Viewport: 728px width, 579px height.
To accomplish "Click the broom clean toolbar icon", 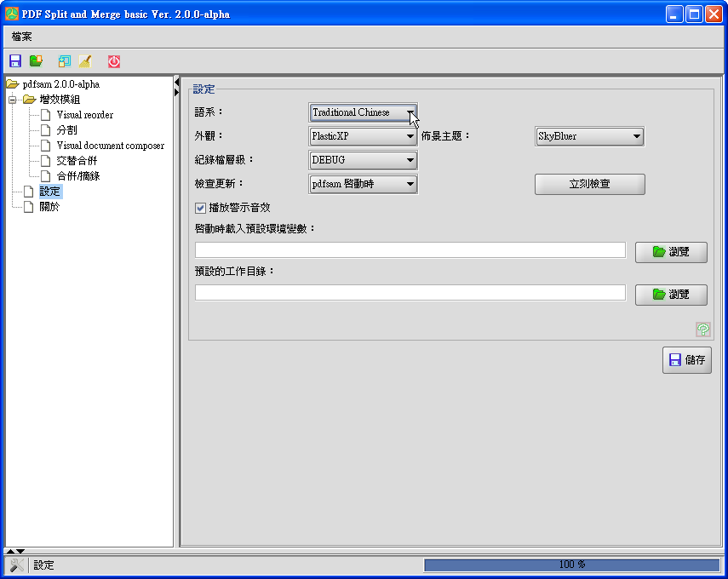I will pyautogui.click(x=85, y=61).
